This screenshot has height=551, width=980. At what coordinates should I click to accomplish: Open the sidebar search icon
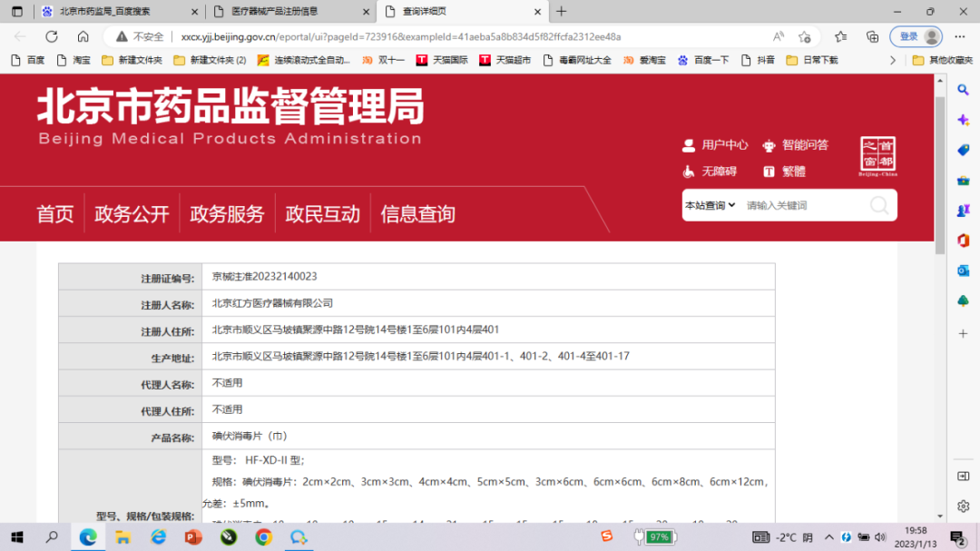(964, 90)
